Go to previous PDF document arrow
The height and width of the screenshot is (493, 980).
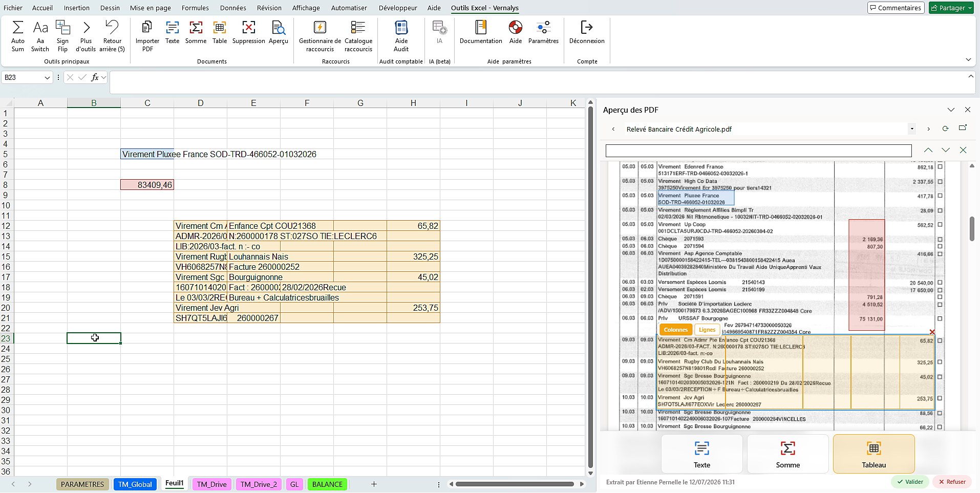pos(613,129)
